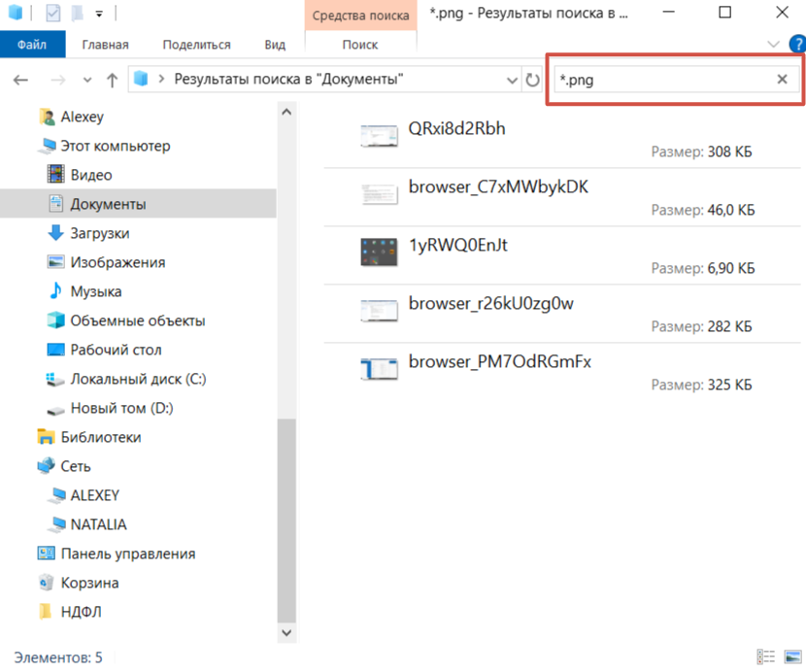
Task: Click the file name browser_PM7OdRGmFx
Action: coord(500,362)
